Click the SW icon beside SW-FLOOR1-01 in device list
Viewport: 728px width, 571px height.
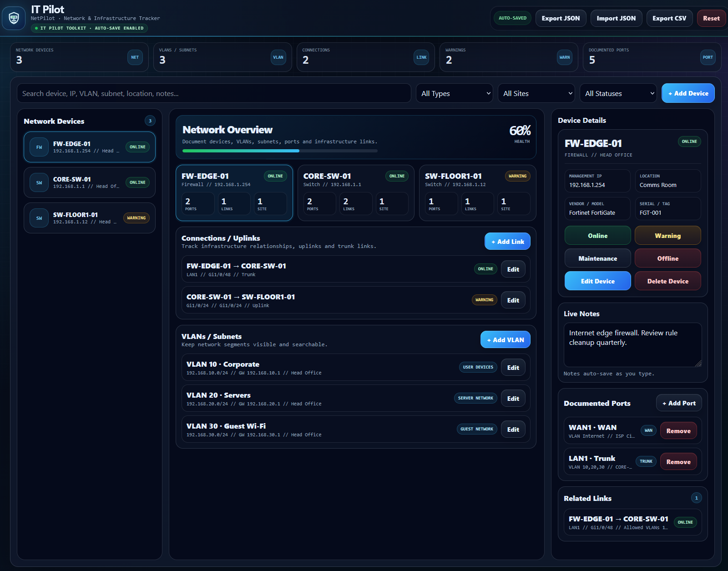coord(39,218)
